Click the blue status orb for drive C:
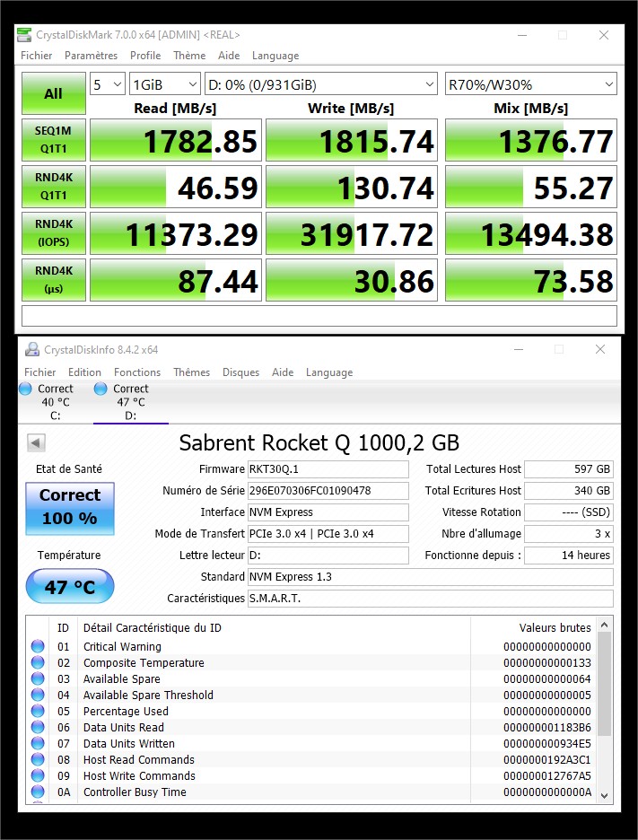Image resolution: width=638 pixels, height=840 pixels. point(25,389)
